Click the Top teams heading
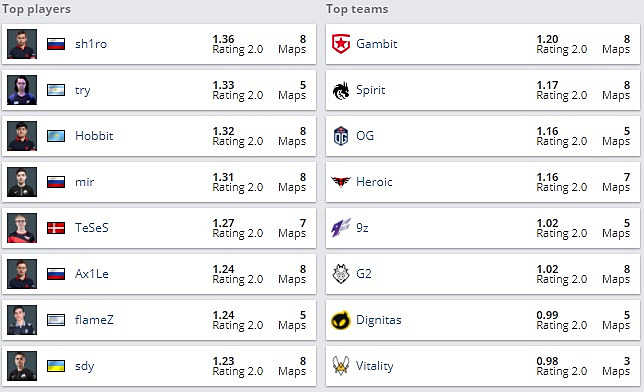 tap(357, 9)
